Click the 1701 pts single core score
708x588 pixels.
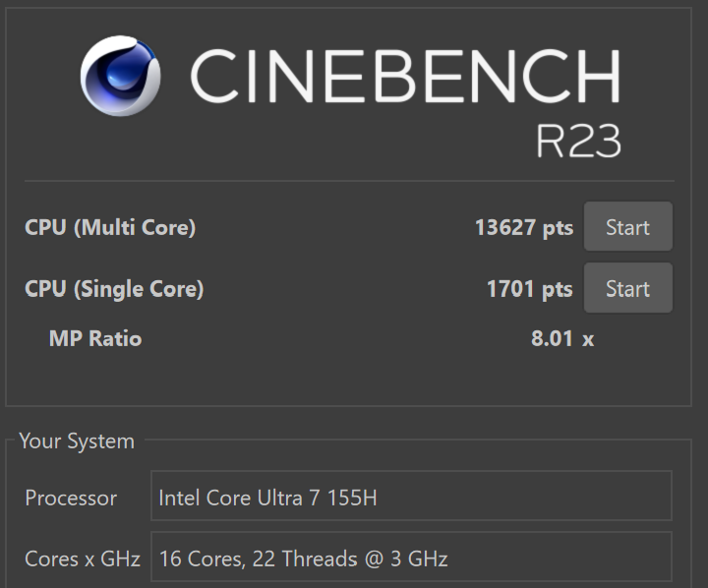coord(529,288)
